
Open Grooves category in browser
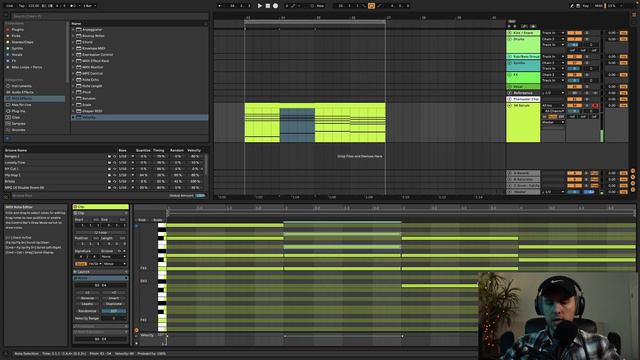18,130
